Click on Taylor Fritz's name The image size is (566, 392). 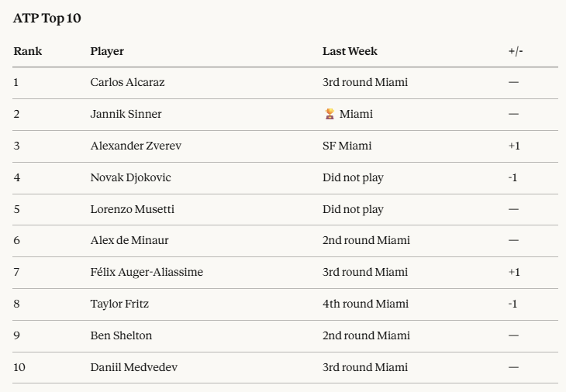click(x=119, y=304)
